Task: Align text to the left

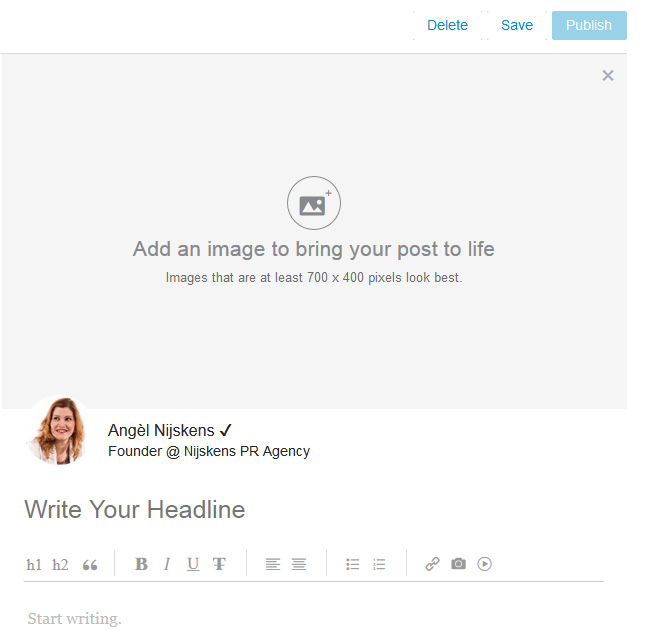Action: [272, 564]
